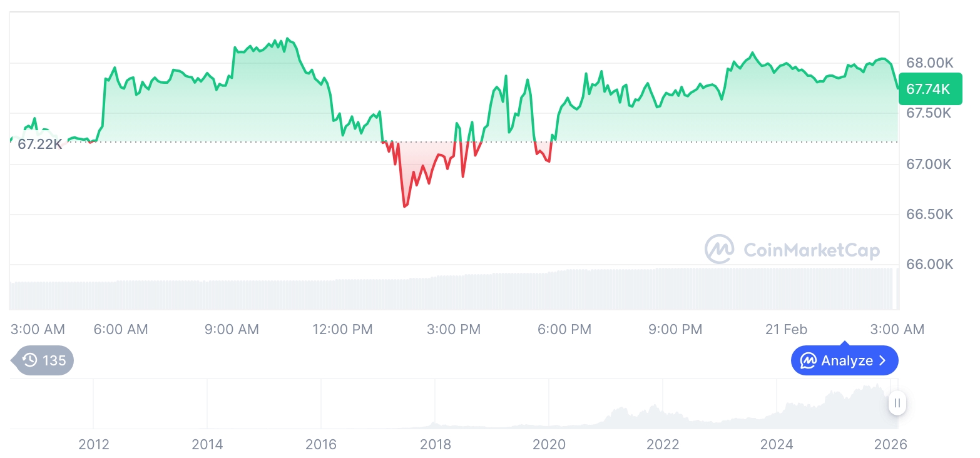Select 2018 on the bottom year timeline

435,445
